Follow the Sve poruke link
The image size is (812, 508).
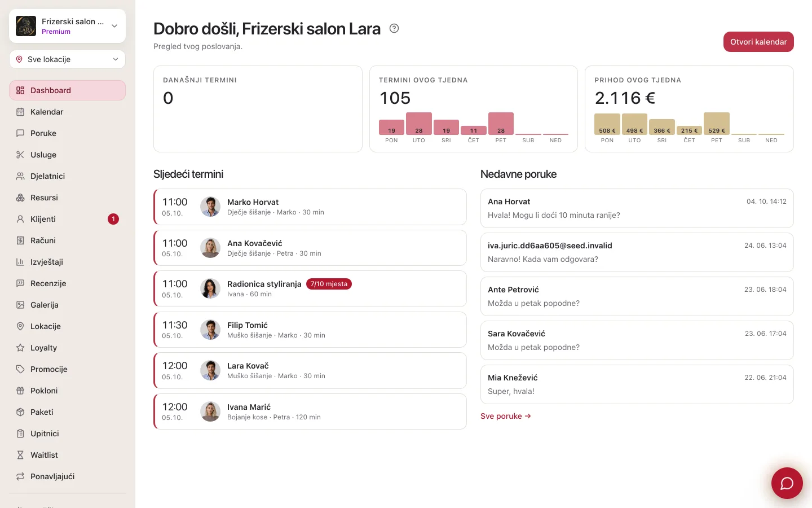pyautogui.click(x=506, y=416)
